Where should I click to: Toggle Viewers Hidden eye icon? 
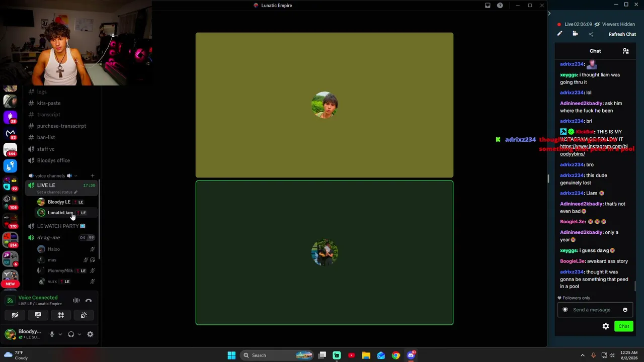pos(597,24)
